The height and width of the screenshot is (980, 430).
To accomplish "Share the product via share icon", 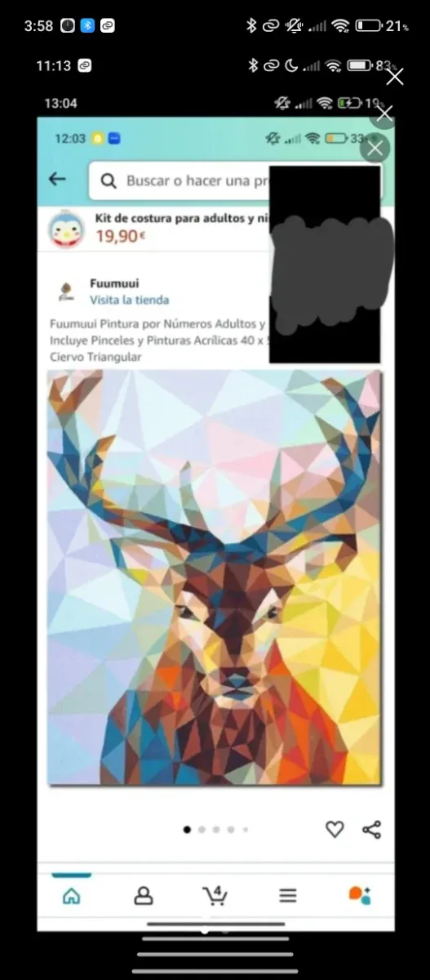I will 371,830.
